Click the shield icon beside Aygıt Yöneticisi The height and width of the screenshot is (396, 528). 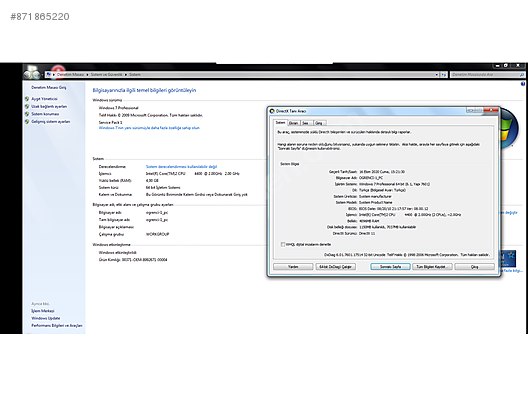[27, 99]
